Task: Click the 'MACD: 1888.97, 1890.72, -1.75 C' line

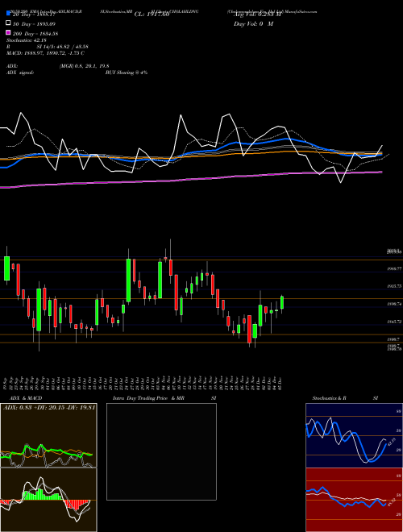Action: tap(45, 53)
